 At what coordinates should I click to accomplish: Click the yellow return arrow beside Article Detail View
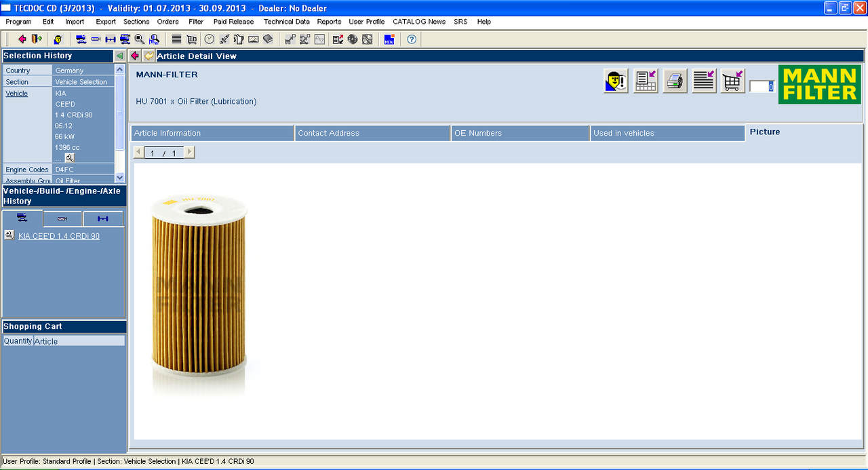tap(149, 56)
